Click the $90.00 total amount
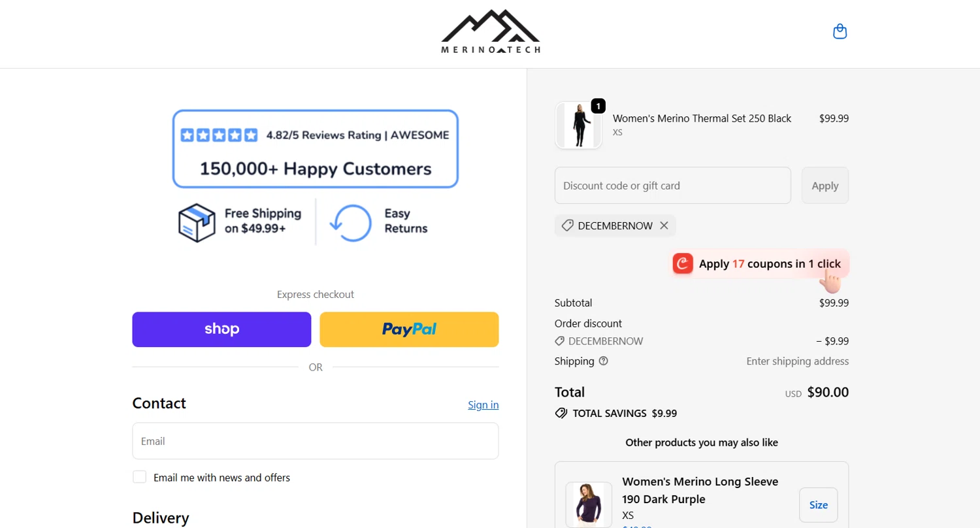Viewport: 980px width, 528px height. point(828,392)
